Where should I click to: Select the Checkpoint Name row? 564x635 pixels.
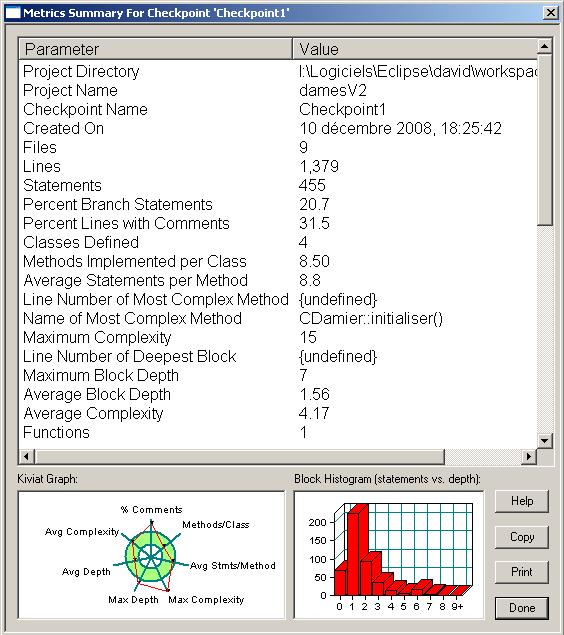(x=278, y=109)
